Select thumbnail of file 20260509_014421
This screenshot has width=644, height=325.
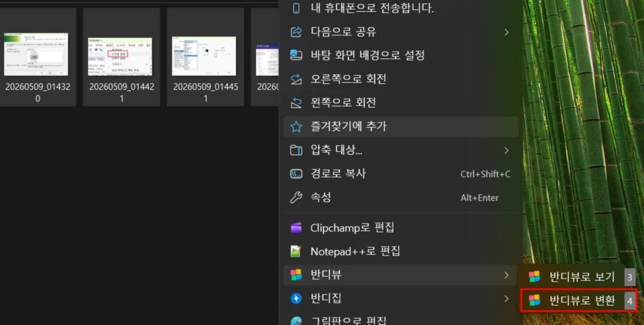[120, 57]
